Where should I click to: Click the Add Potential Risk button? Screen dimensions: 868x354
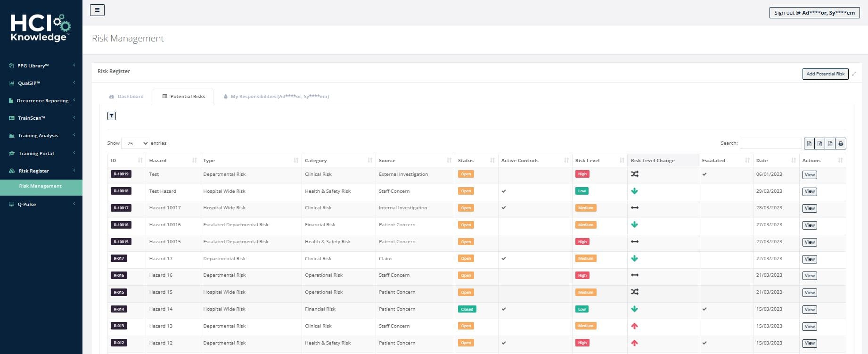pyautogui.click(x=825, y=74)
